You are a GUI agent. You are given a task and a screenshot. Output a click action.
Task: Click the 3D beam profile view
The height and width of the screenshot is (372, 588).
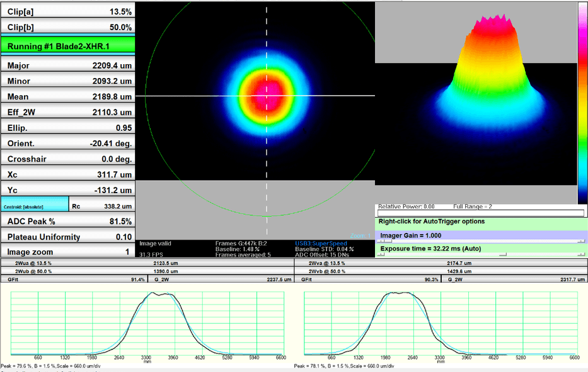click(476, 94)
